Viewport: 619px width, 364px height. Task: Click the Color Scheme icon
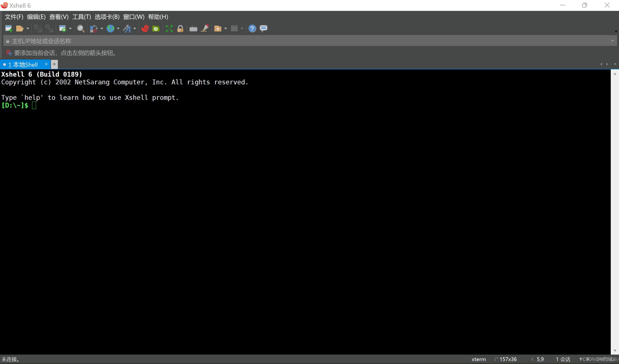(94, 29)
